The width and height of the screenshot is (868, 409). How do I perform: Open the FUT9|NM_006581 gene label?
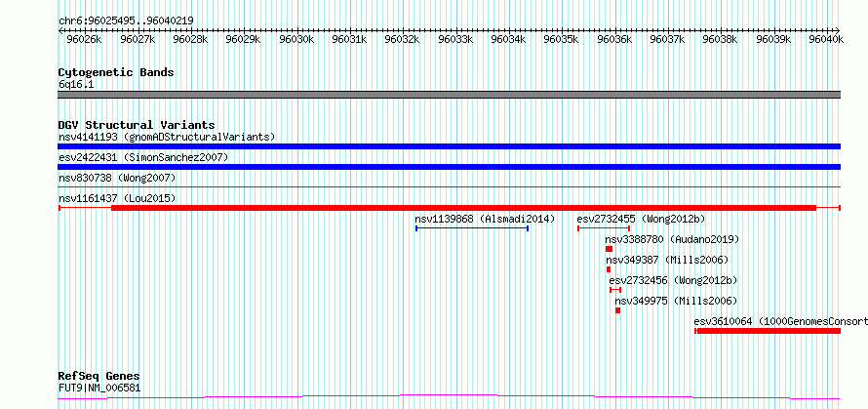pyautogui.click(x=99, y=388)
